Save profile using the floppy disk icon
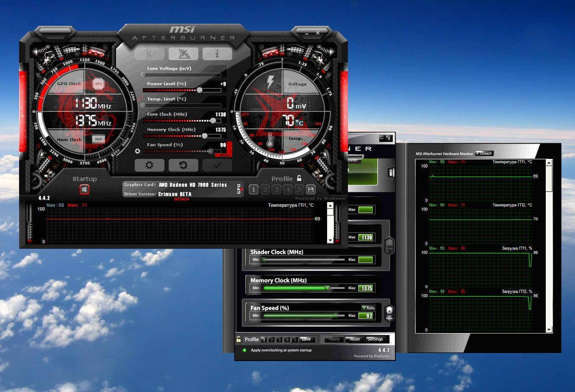This screenshot has width=575, height=392. [x=311, y=189]
